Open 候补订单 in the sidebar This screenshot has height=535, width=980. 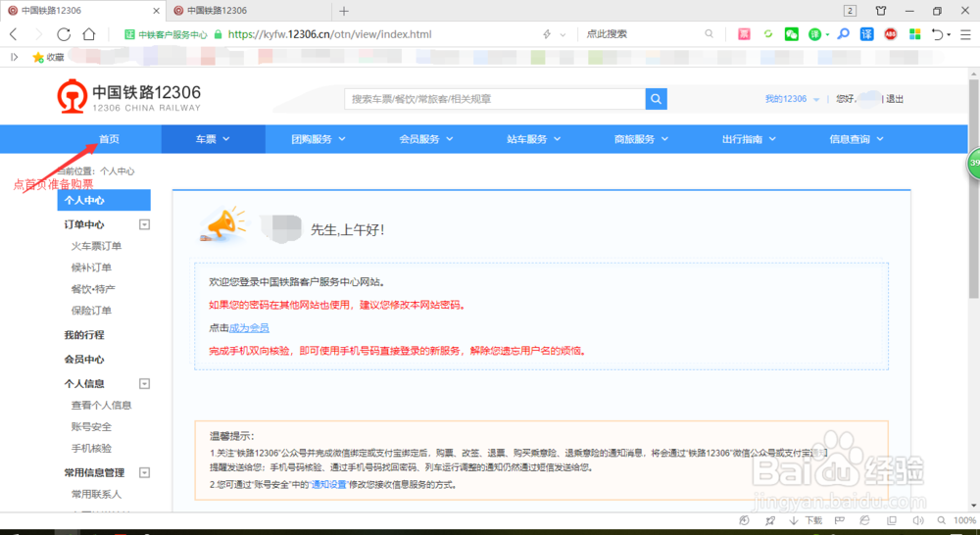[91, 267]
